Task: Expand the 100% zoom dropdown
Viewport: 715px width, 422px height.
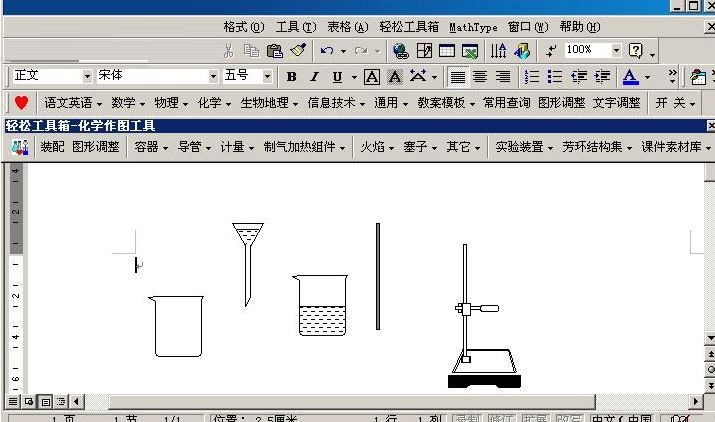Action: tap(616, 50)
